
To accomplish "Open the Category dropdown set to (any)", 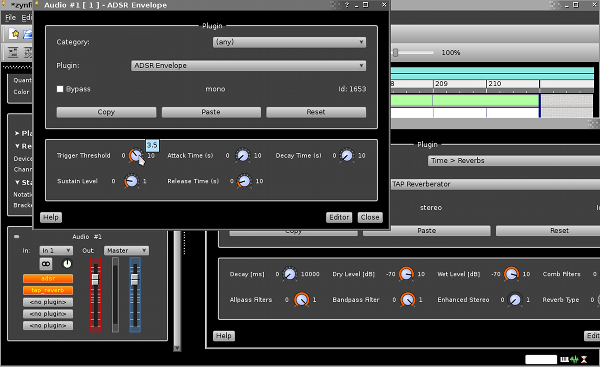I will tap(289, 42).
